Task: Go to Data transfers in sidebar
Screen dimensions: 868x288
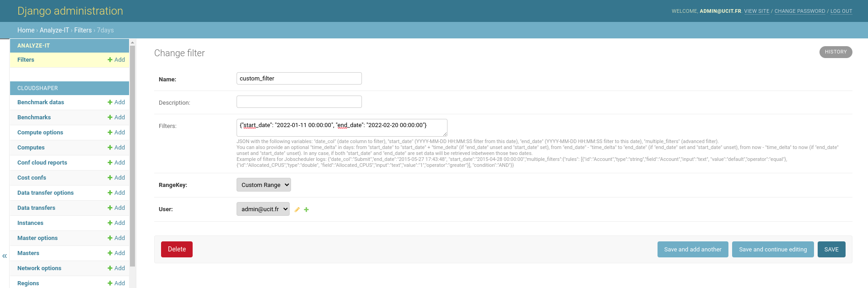Action: pyautogui.click(x=36, y=208)
